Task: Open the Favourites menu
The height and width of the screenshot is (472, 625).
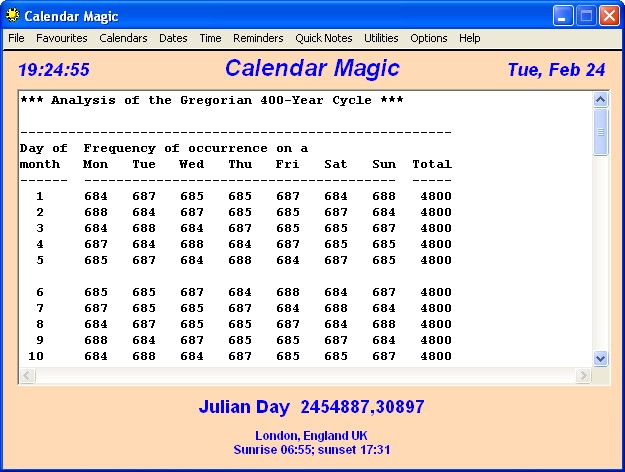Action: pyautogui.click(x=62, y=38)
